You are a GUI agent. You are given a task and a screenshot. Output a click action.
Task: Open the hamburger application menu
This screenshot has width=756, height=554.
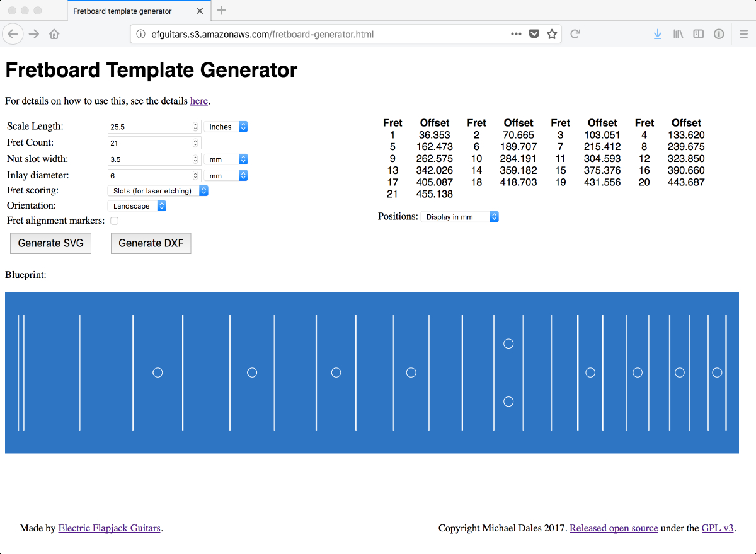(x=743, y=34)
